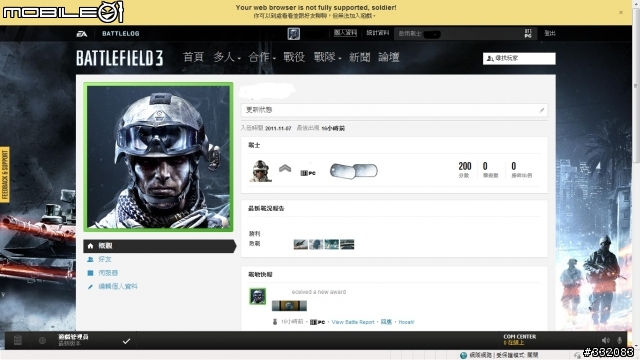Toggle the microphone icon in bottom bar

(x=620, y=340)
